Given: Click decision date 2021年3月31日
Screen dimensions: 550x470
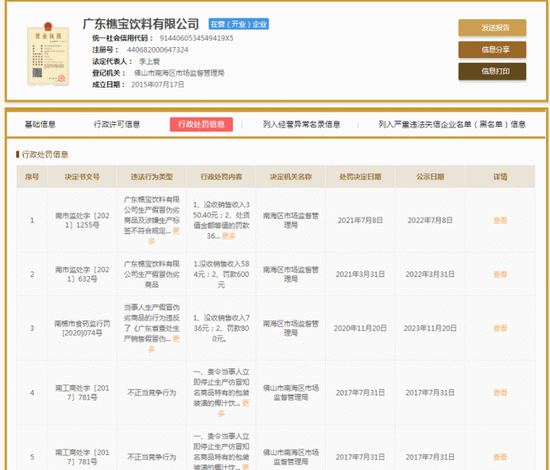Looking at the screenshot, I should 360,274.
